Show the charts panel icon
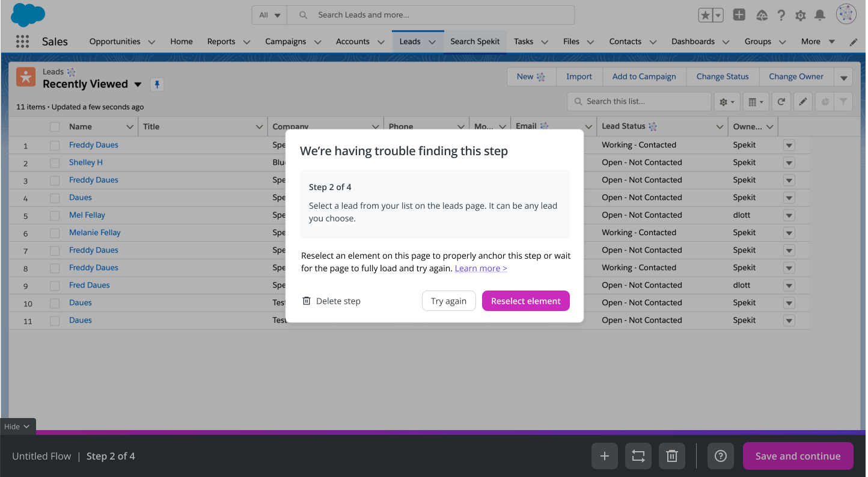868x477 pixels. (825, 102)
